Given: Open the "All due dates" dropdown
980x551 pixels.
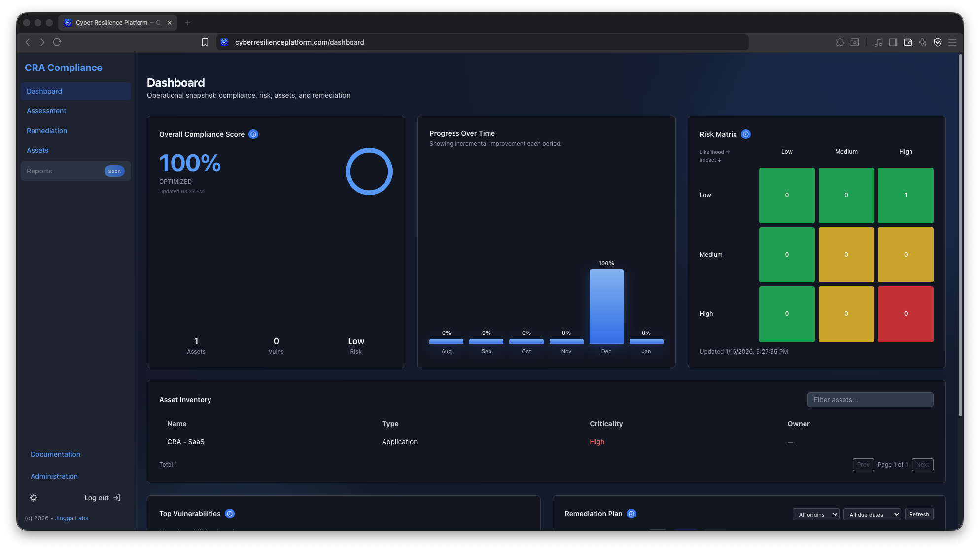Looking at the screenshot, I should click(872, 514).
